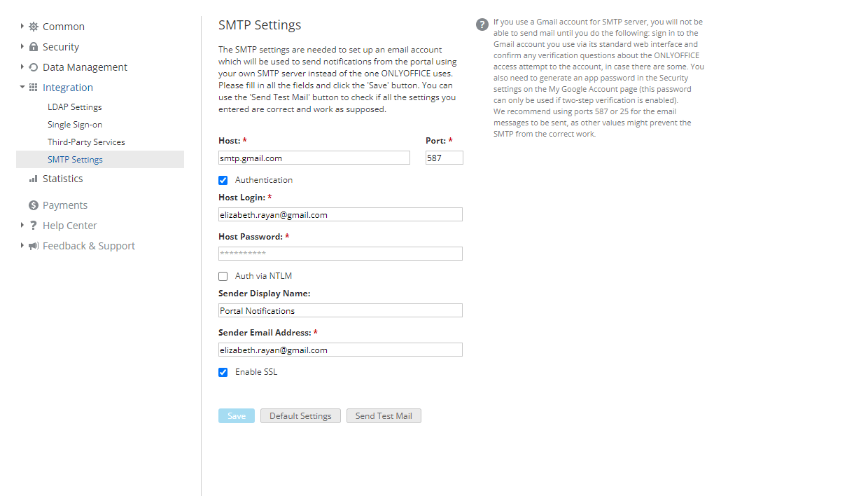Select the Integration grid icon
868x496 pixels.
[x=32, y=87]
